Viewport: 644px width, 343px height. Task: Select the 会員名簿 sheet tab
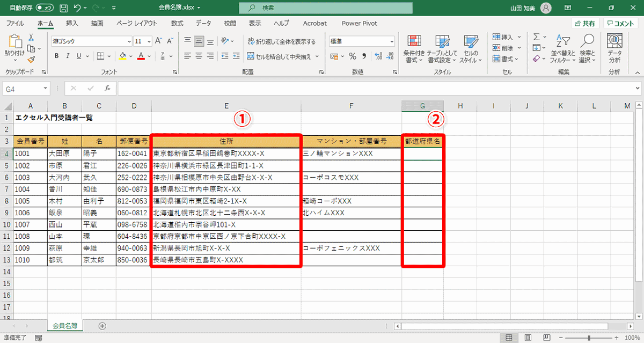(x=65, y=325)
